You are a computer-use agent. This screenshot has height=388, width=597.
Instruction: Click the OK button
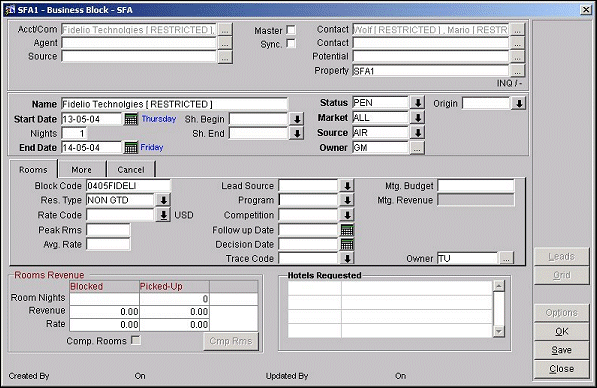tap(562, 331)
